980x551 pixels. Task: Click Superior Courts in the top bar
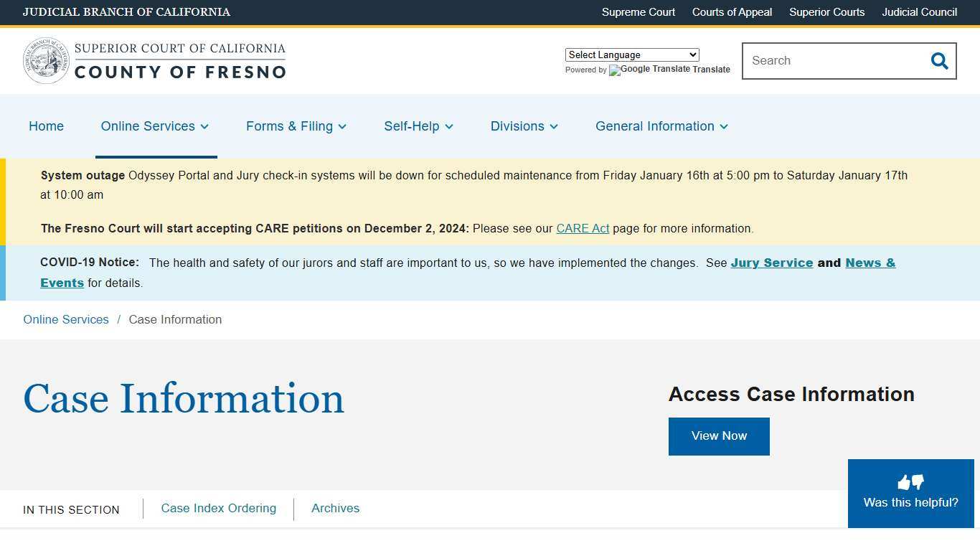826,12
